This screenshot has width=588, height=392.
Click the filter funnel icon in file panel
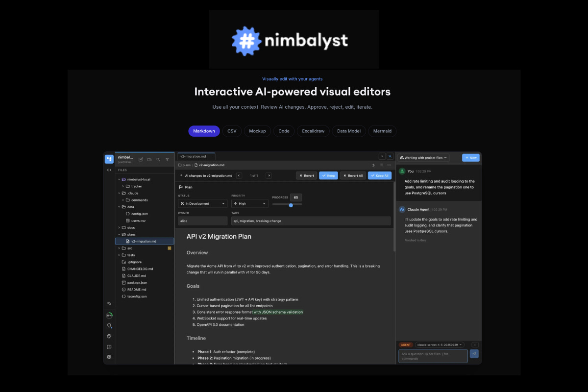(167, 159)
